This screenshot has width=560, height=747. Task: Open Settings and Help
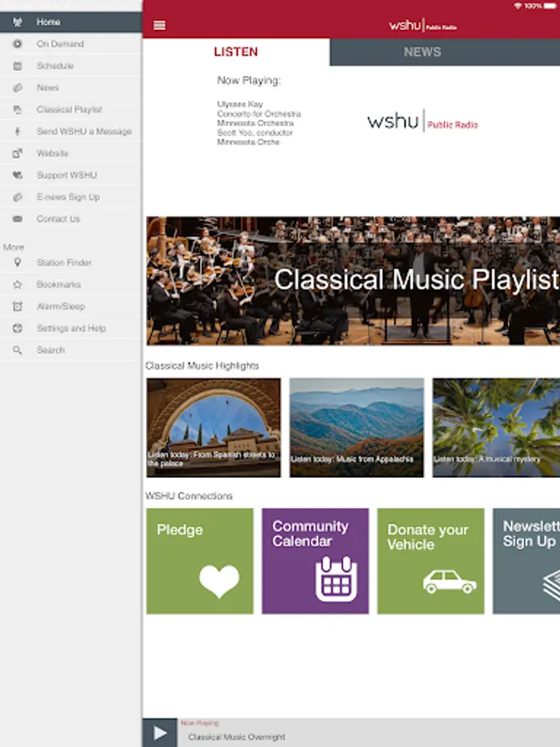pyautogui.click(x=71, y=328)
